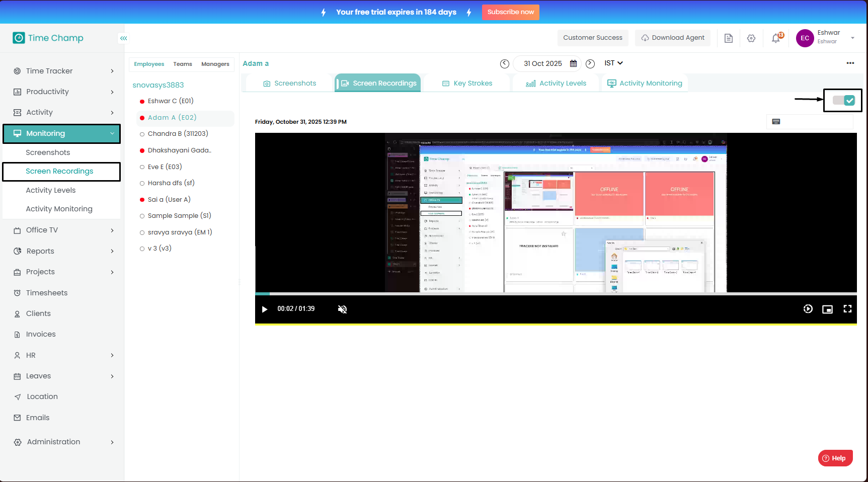Open the three-dots more options menu
868x482 pixels.
pos(850,63)
